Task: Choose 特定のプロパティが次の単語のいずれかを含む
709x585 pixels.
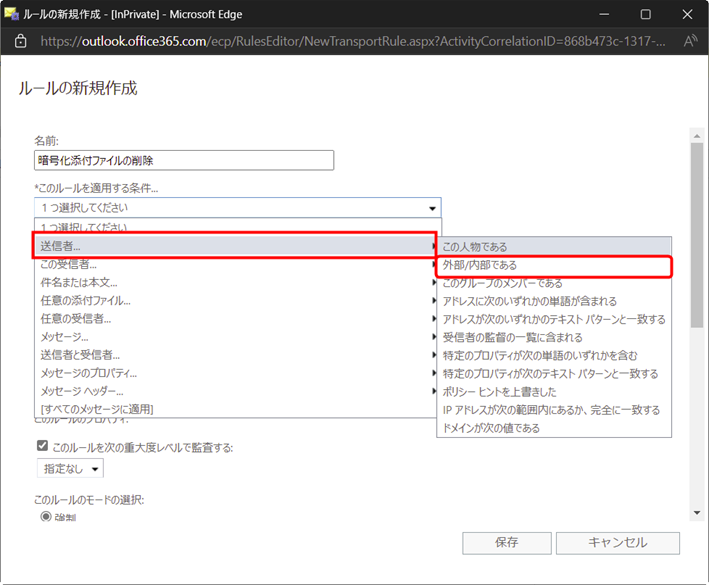Action: click(x=554, y=356)
